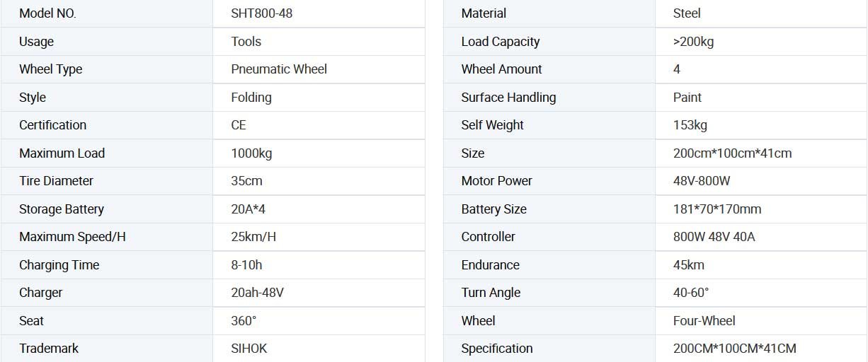This screenshot has height=362, width=868.
Task: Click the Steel material value
Action: 687,13
